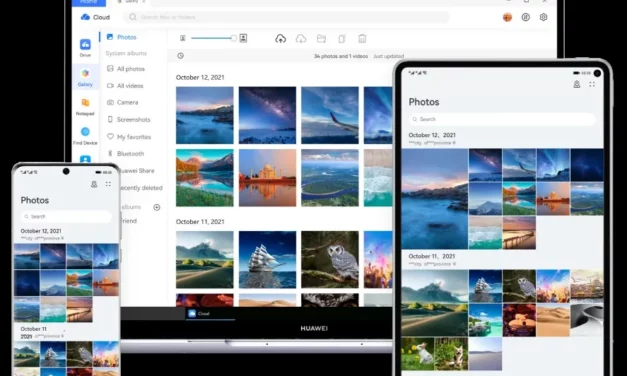The width and height of the screenshot is (627, 376).
Task: Open My favorites album
Action: [x=129, y=137]
